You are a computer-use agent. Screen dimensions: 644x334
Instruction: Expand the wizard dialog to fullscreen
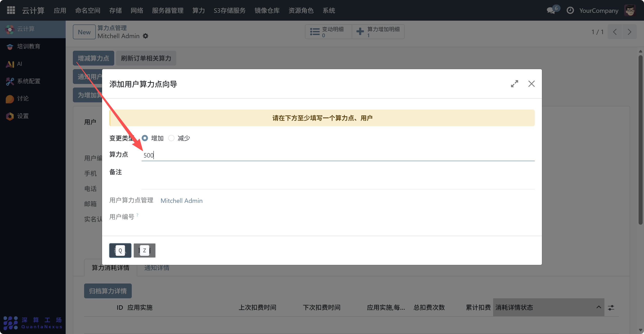tap(514, 84)
